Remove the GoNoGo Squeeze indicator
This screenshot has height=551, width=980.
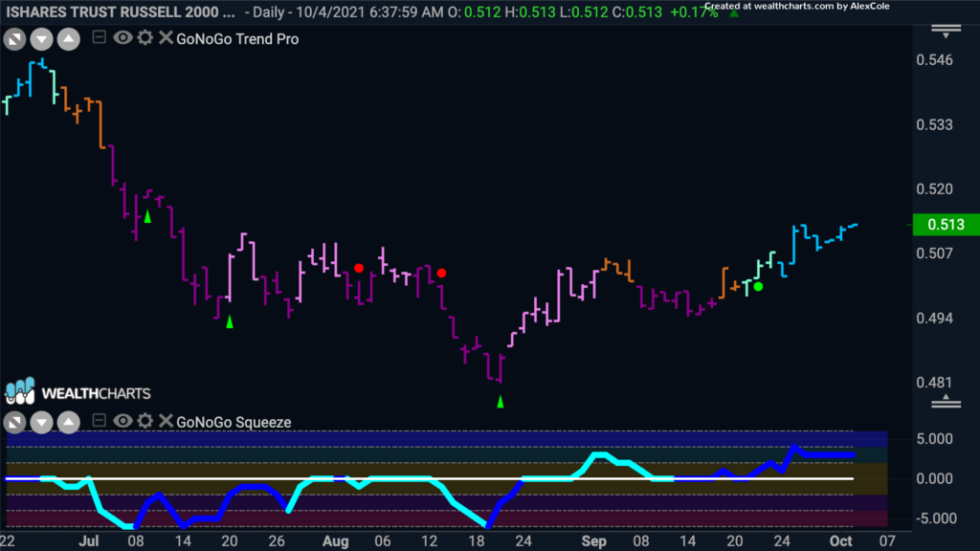click(166, 421)
